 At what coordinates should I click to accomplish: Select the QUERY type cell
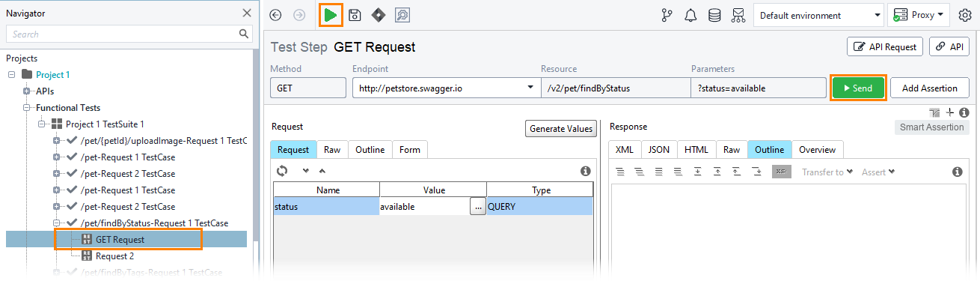[539, 207]
